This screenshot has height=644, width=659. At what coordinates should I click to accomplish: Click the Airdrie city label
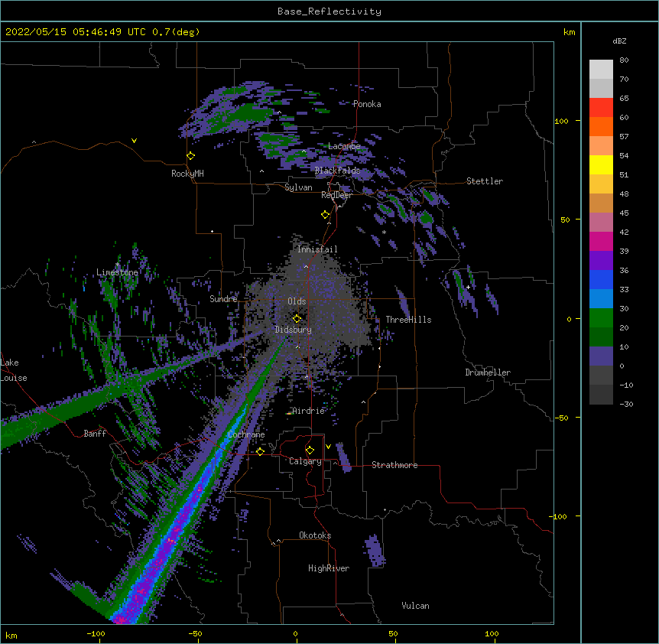(x=309, y=411)
